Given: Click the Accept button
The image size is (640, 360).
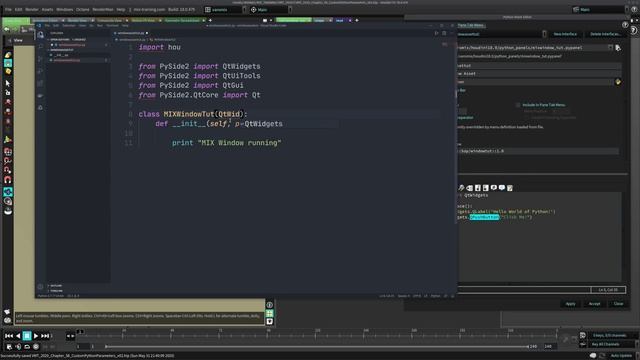Looking at the screenshot, I should (x=594, y=304).
